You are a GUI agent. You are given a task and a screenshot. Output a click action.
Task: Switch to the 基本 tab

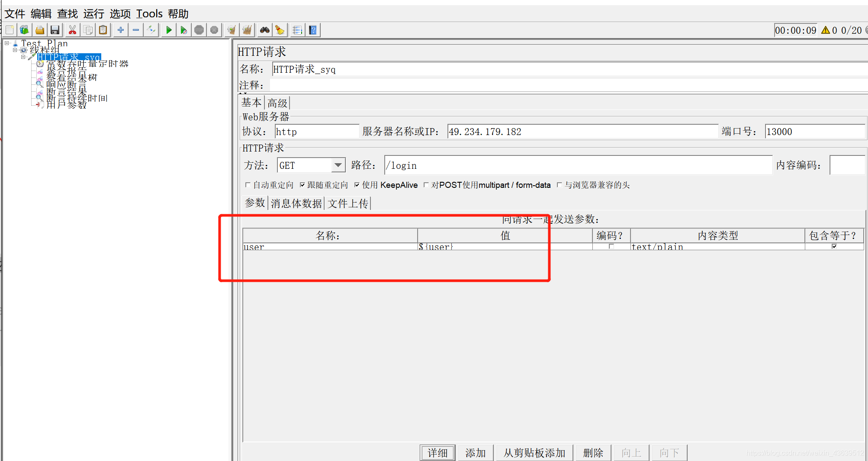pyautogui.click(x=252, y=103)
